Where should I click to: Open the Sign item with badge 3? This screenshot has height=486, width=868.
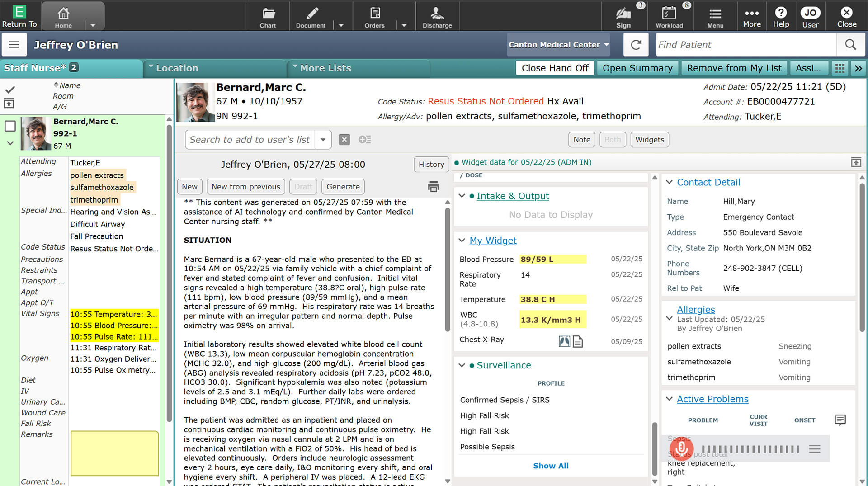(x=623, y=17)
